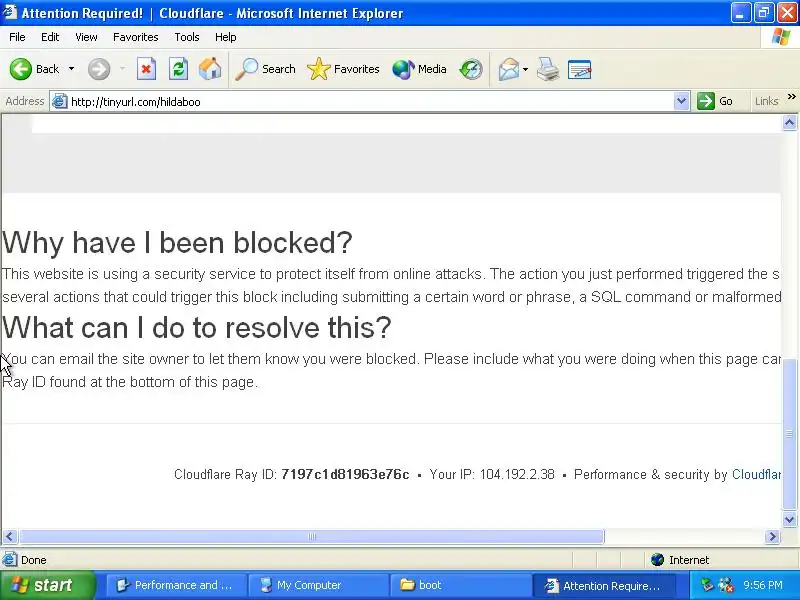
Task: Click the address bar URL field
Action: coord(371,102)
